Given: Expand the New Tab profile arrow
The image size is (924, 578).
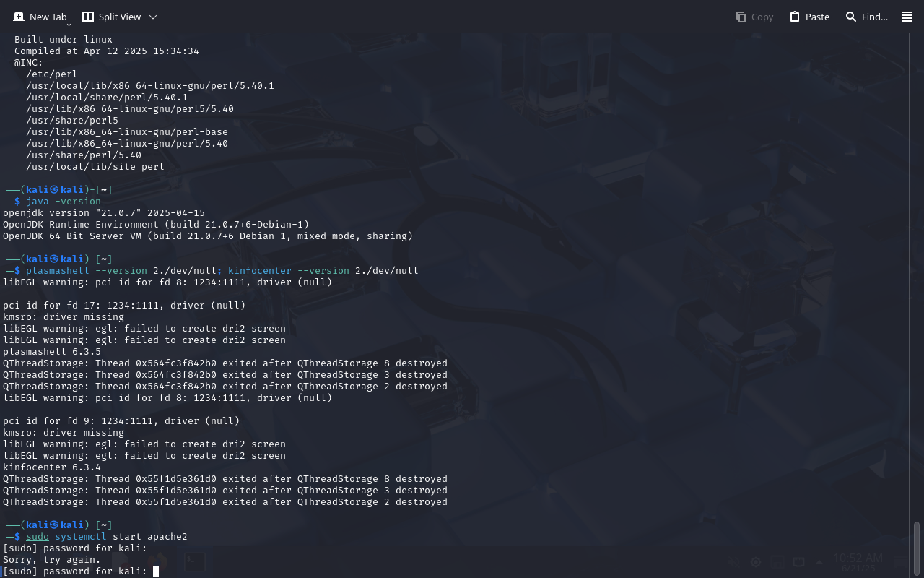Looking at the screenshot, I should pos(69,25).
